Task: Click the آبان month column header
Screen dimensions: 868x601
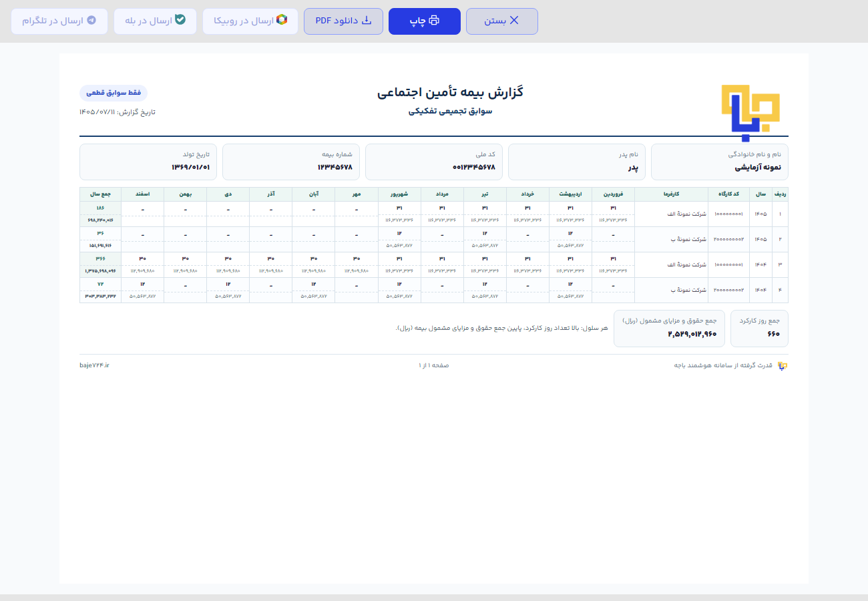Action: [x=314, y=194]
